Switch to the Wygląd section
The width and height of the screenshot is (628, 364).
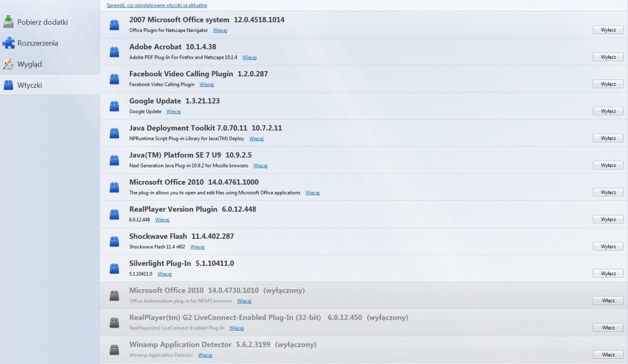pos(50,64)
